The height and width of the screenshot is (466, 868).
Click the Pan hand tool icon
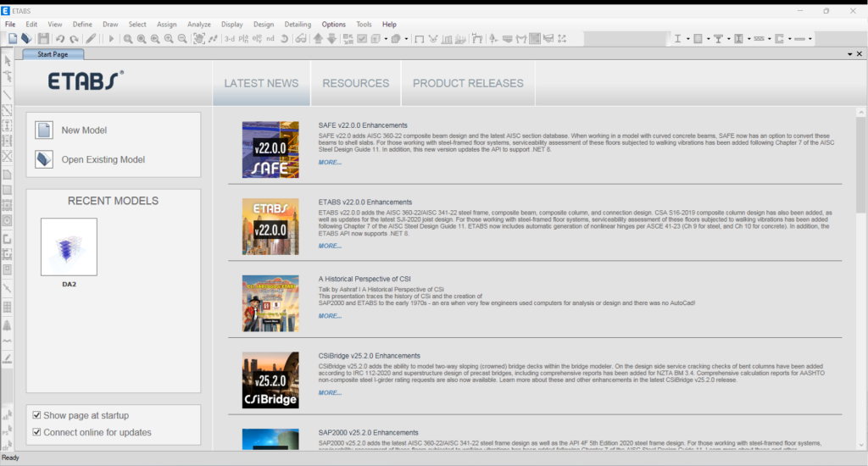(198, 39)
